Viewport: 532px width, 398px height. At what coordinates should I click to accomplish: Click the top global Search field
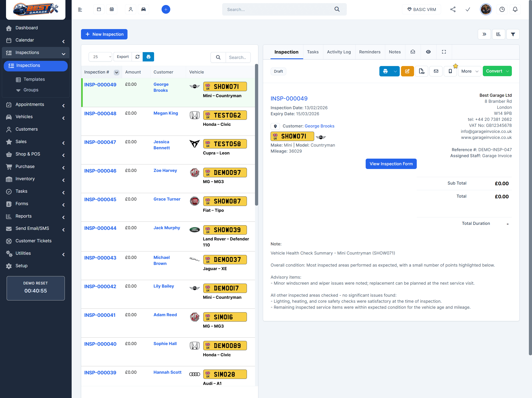click(279, 9)
